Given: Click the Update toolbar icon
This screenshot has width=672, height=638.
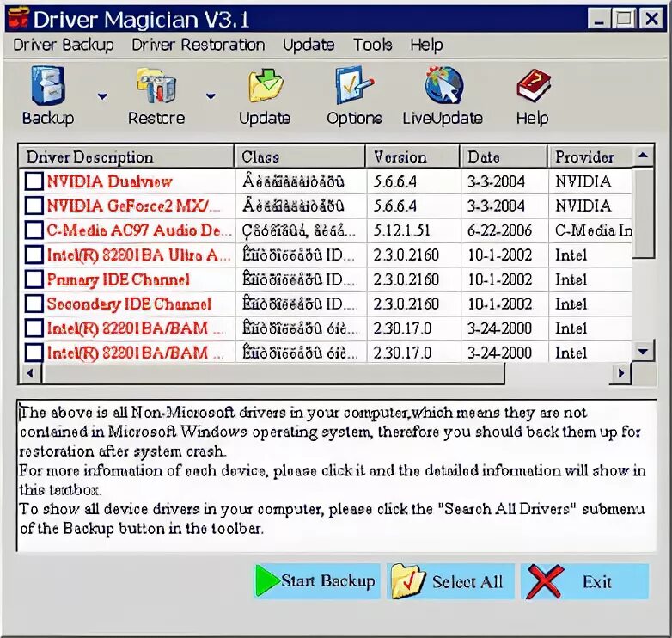Looking at the screenshot, I should (x=266, y=85).
